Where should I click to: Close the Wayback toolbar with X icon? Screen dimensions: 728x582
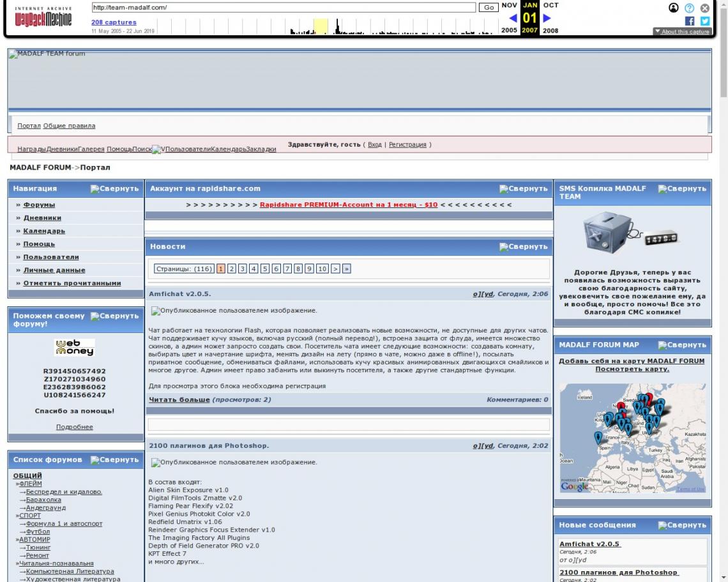coord(705,8)
